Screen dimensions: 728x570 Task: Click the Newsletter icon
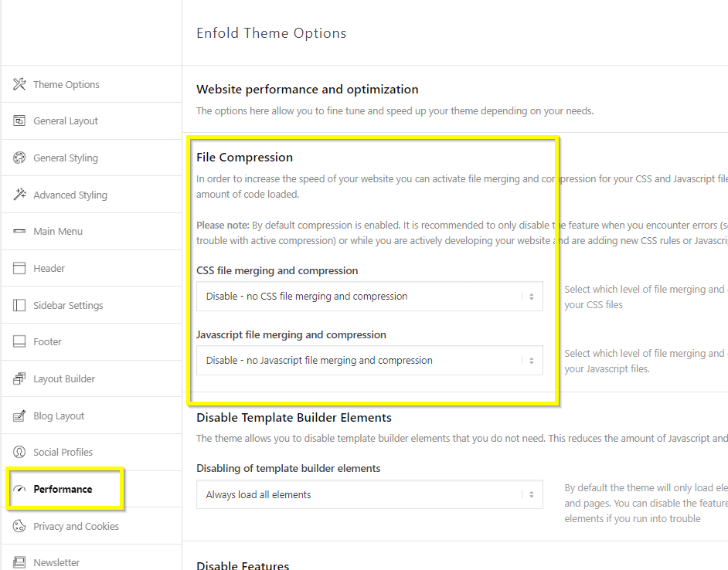(19, 562)
